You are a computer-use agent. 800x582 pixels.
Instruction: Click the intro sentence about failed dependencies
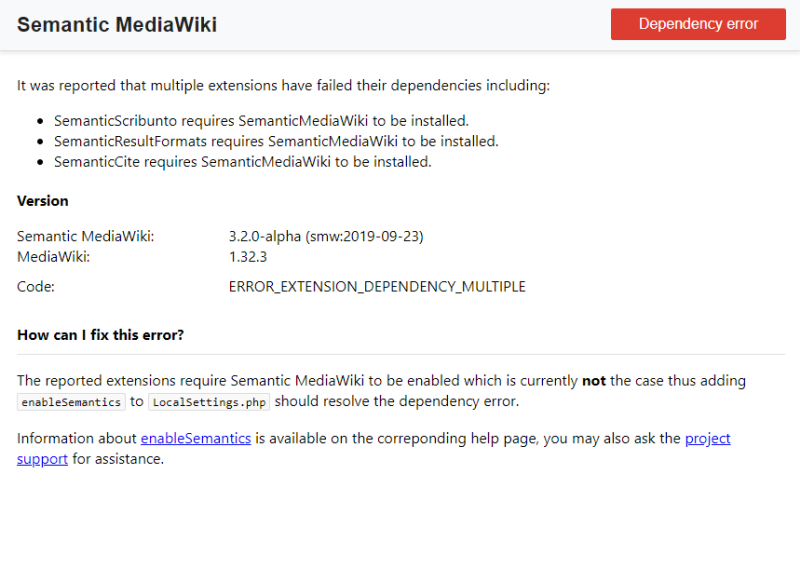click(284, 85)
